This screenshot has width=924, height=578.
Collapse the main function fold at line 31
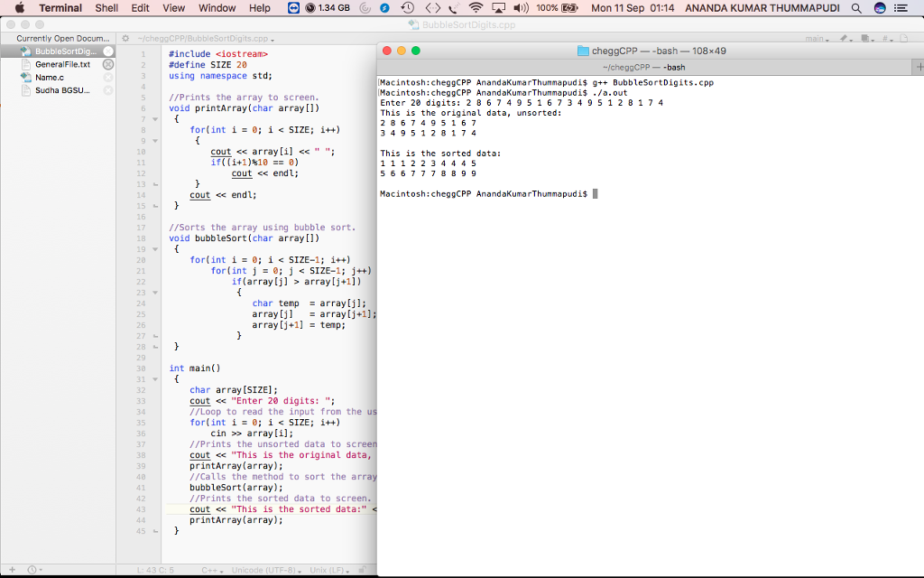click(x=155, y=379)
